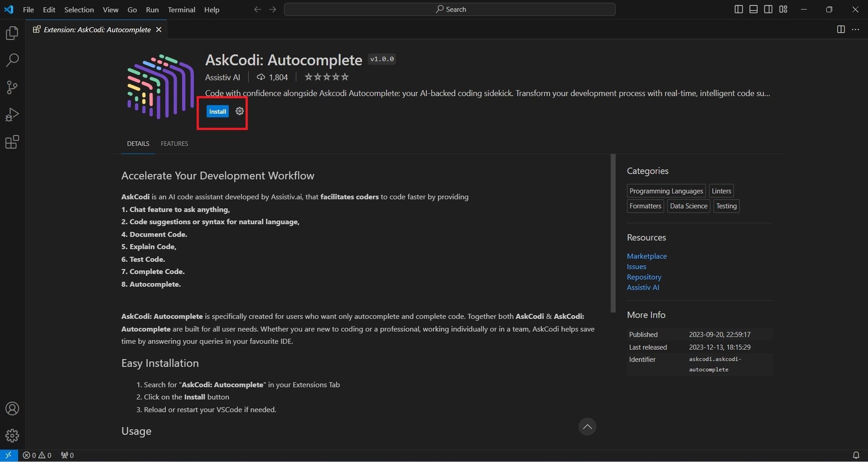
Task: Open the Selection menu
Action: coord(79,10)
